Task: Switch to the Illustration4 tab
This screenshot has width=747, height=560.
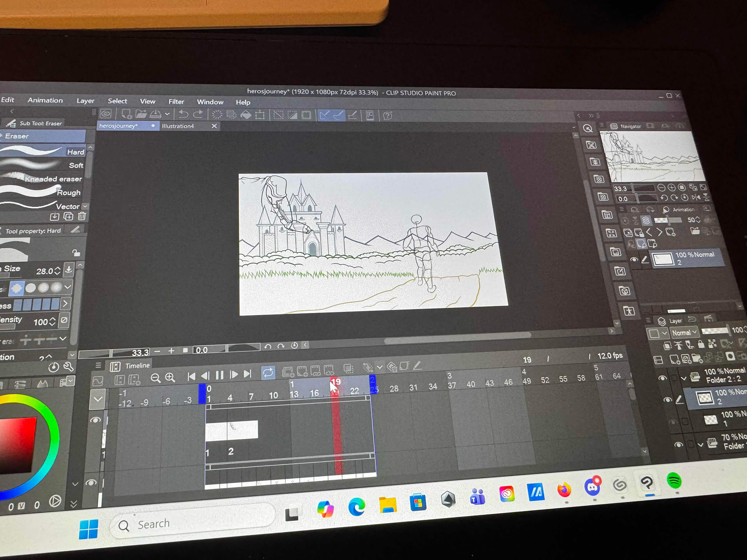Action: coord(178,126)
